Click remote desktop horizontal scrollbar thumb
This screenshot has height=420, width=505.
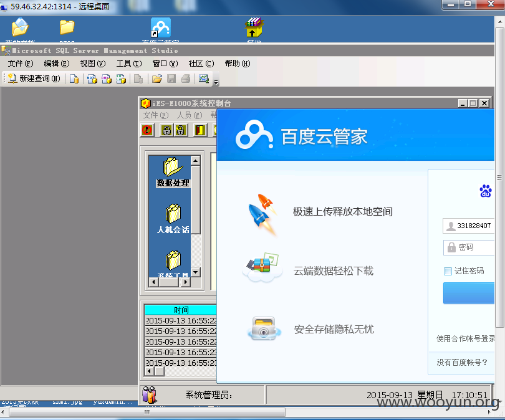[147, 412]
